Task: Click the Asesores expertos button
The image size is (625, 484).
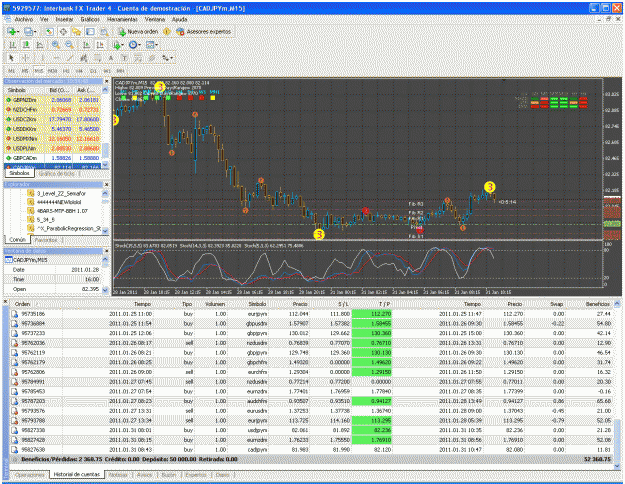Action: coord(203,31)
